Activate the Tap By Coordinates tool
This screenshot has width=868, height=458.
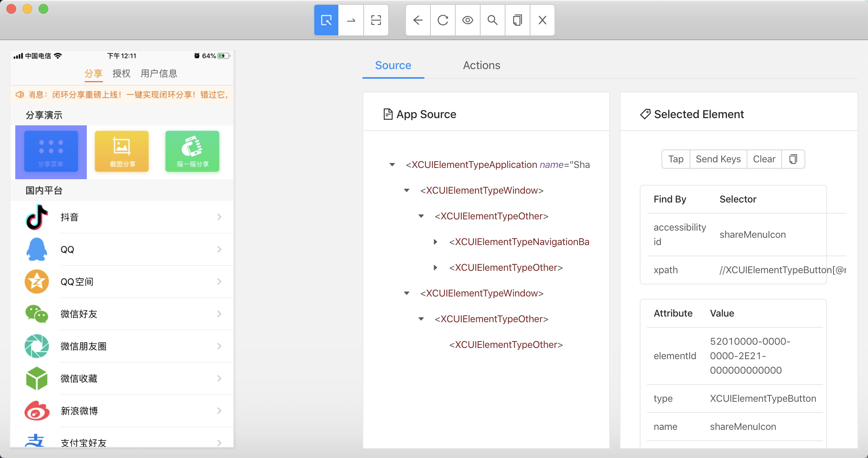pyautogui.click(x=376, y=20)
